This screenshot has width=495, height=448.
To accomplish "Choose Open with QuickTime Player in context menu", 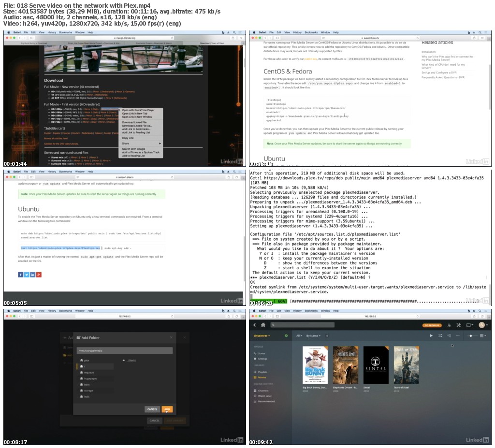I will (x=141, y=110).
